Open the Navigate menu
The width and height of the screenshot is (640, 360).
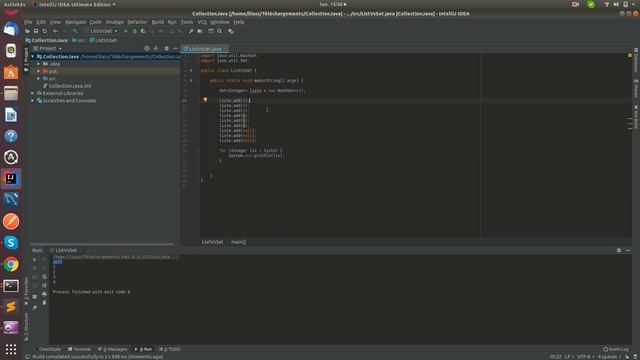(x=76, y=22)
